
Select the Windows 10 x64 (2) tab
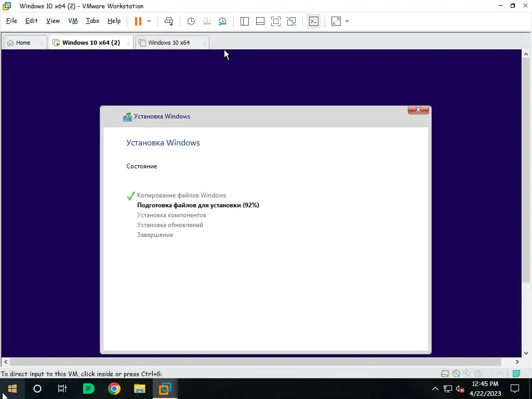click(x=91, y=43)
